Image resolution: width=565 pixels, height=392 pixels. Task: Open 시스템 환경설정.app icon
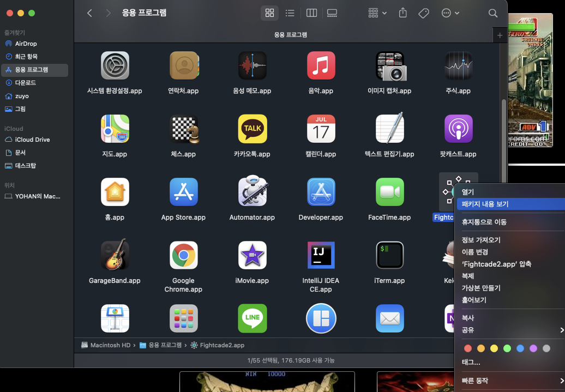115,65
